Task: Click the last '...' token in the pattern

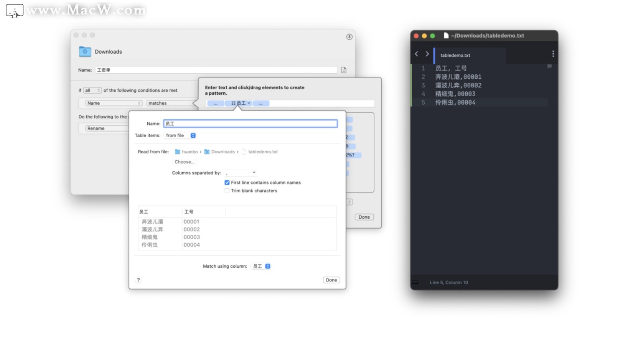Action: [x=261, y=103]
